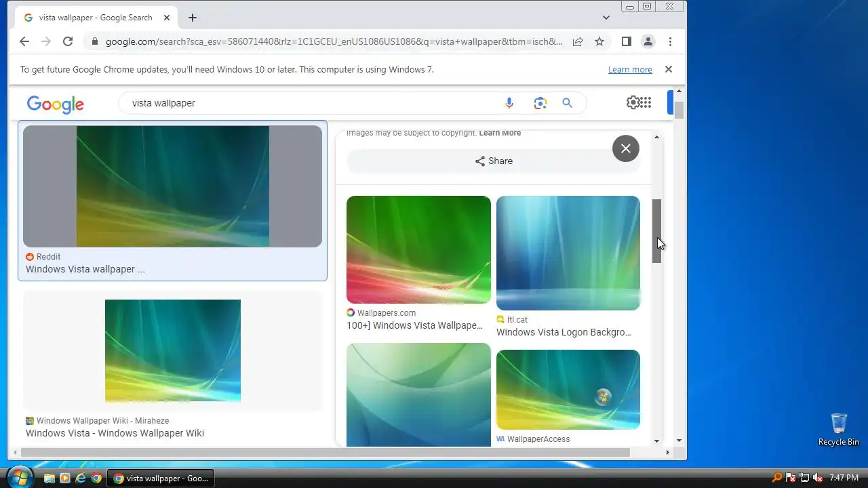Open the Windows Wallpaper Wiki thumbnail
The height and width of the screenshot is (488, 868).
(x=172, y=350)
